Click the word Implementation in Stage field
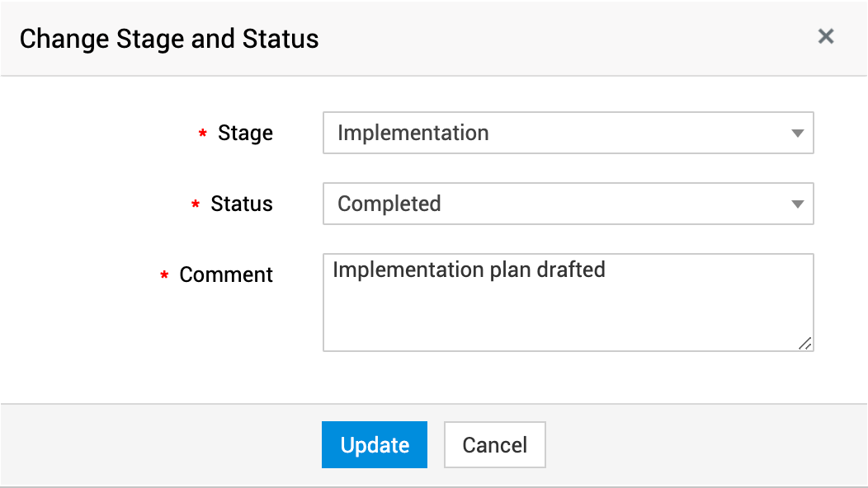 pyautogui.click(x=413, y=133)
